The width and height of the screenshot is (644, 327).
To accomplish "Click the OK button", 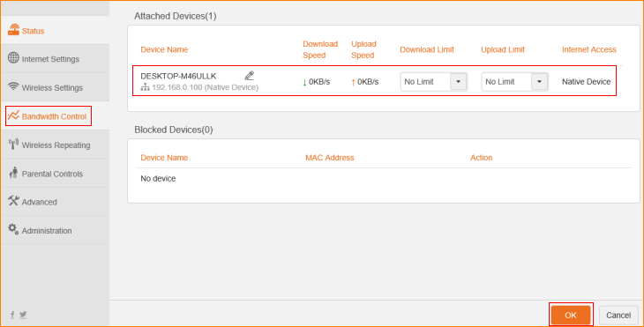I will click(571, 316).
